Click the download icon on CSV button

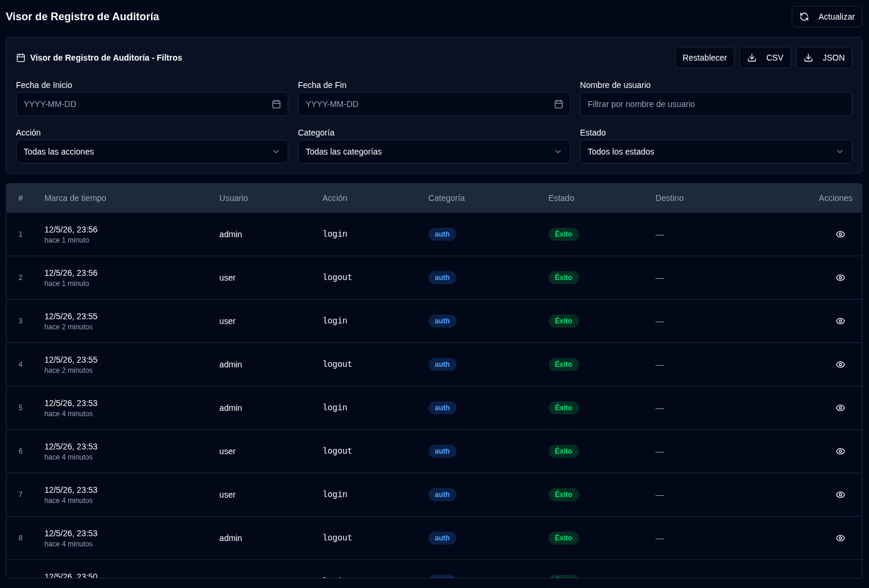tap(752, 58)
